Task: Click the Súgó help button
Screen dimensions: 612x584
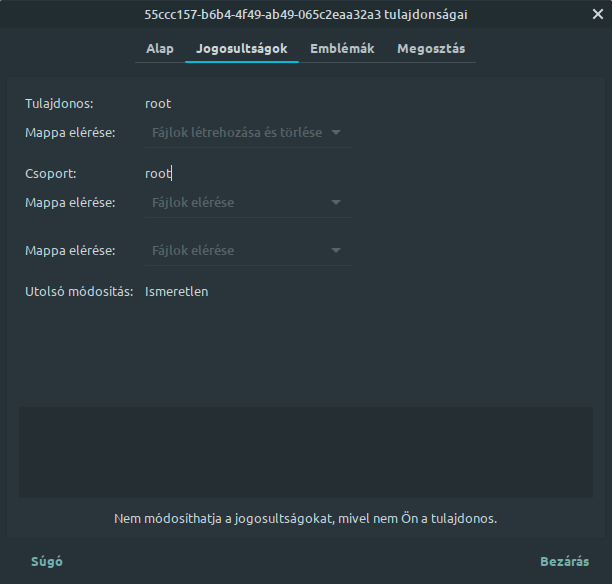Action: pyautogui.click(x=47, y=562)
